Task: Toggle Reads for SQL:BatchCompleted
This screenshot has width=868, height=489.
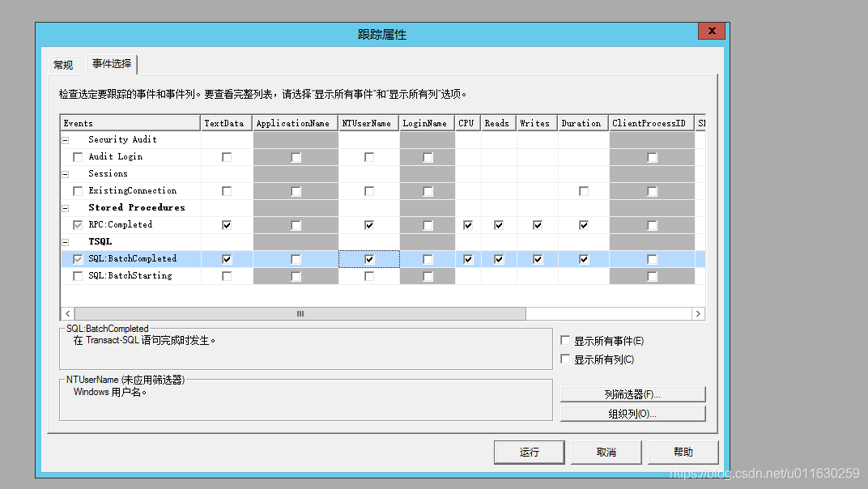Action: click(499, 259)
